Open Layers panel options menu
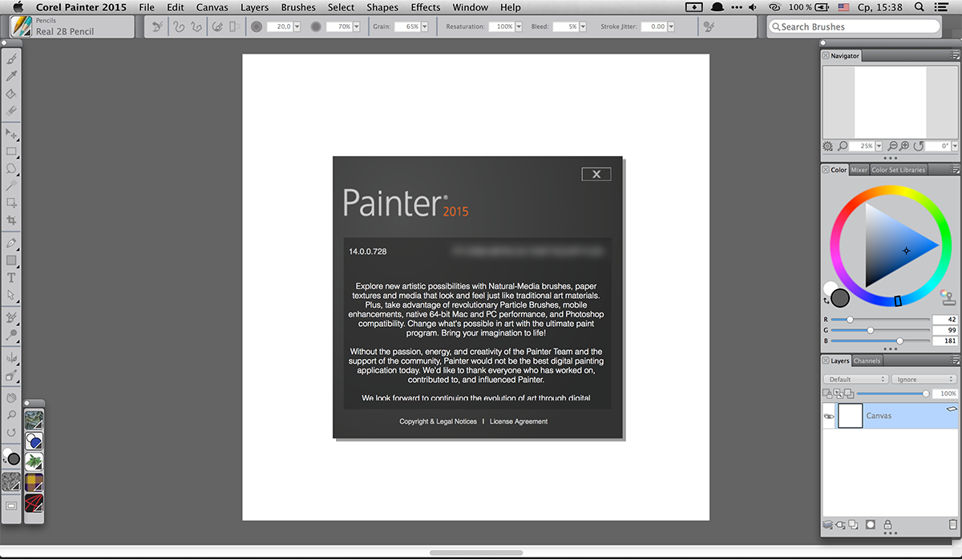This screenshot has width=962, height=560. pyautogui.click(x=955, y=361)
